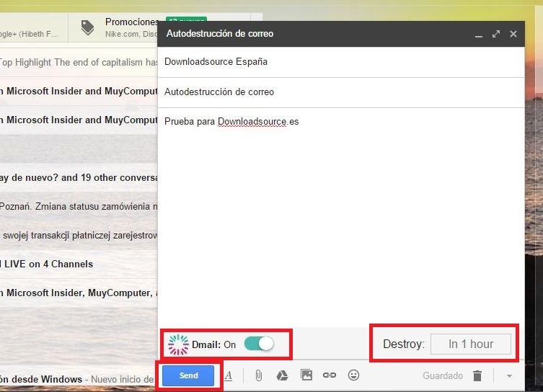This screenshot has height=392, width=543.
Task: Minimize the compose window
Action: click(x=479, y=35)
